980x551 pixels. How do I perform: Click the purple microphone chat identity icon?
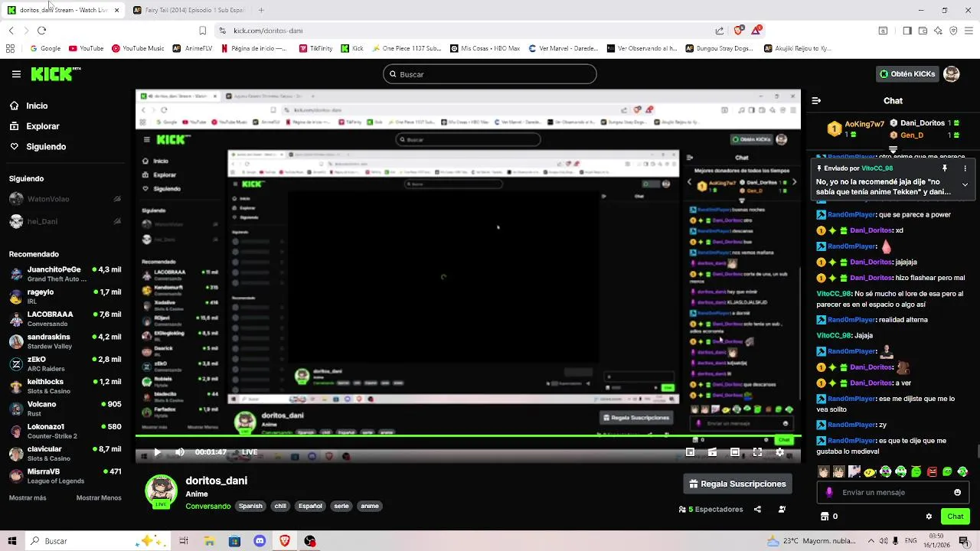point(829,492)
